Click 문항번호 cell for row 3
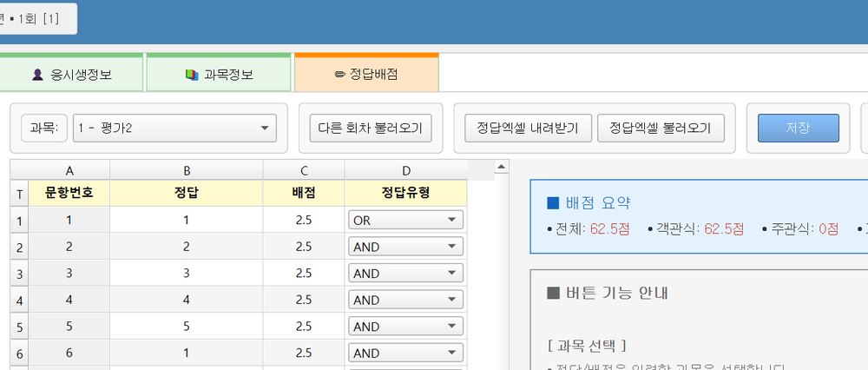The height and width of the screenshot is (370, 868). click(x=69, y=273)
